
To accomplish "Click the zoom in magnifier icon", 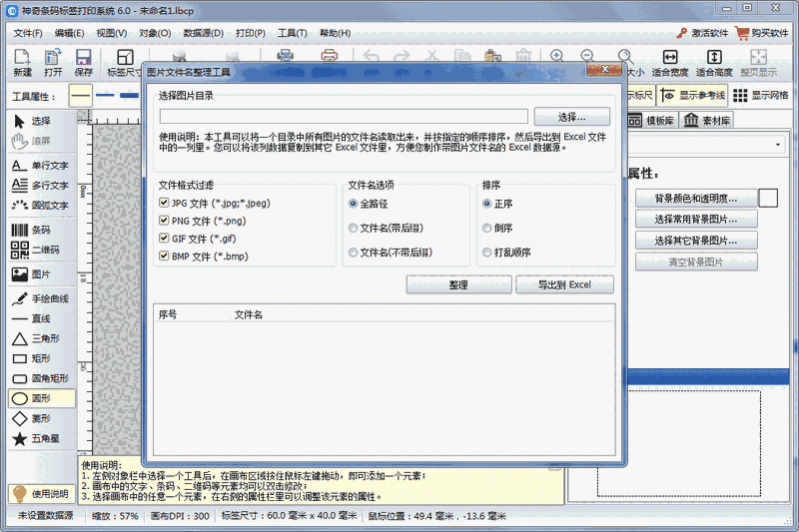I will 557,56.
